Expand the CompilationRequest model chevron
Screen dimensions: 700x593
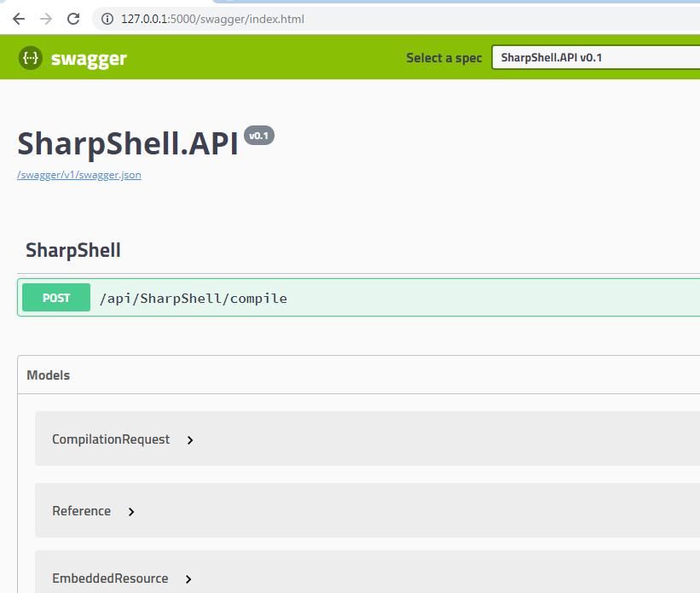point(190,440)
